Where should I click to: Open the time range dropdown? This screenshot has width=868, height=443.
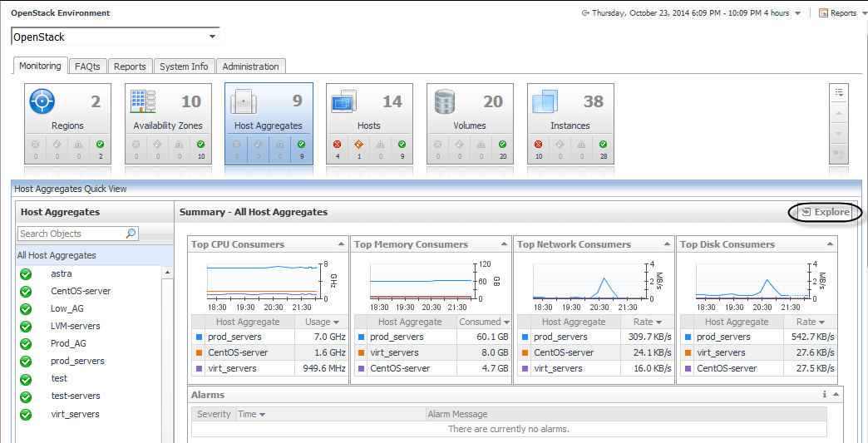pos(798,13)
